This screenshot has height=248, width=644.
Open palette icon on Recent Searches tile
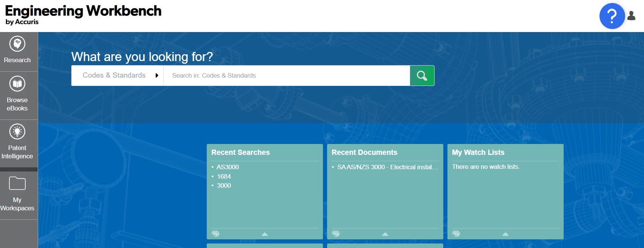point(215,234)
